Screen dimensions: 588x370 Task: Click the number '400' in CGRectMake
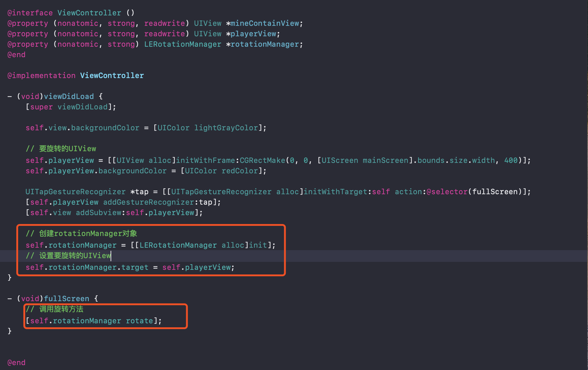(x=511, y=160)
